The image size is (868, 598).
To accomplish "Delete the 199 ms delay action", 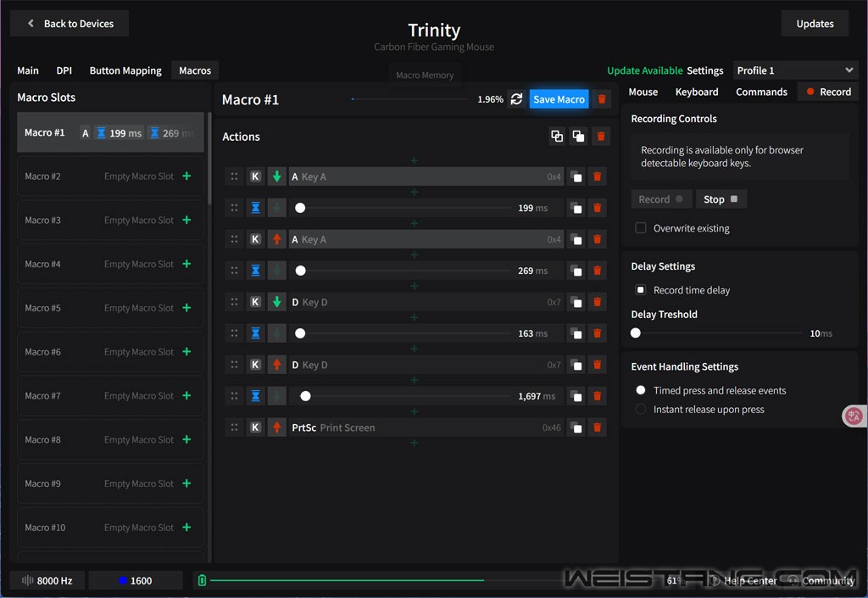I will [597, 208].
